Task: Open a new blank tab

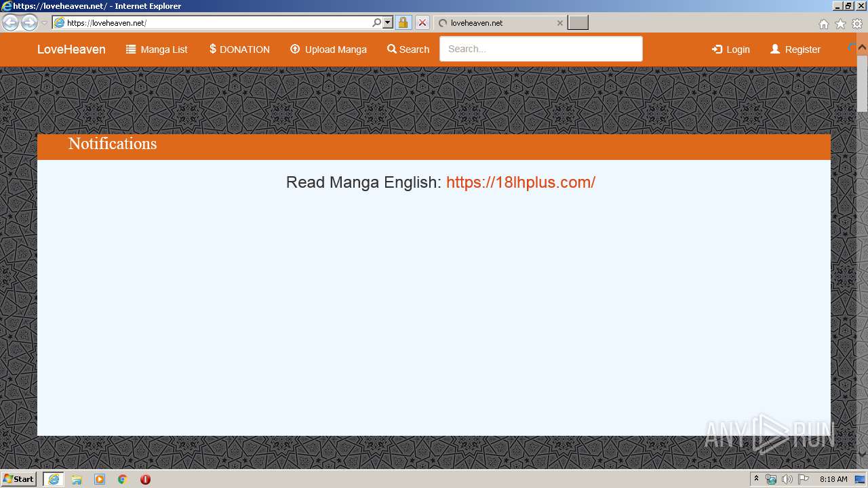Action: (x=578, y=22)
